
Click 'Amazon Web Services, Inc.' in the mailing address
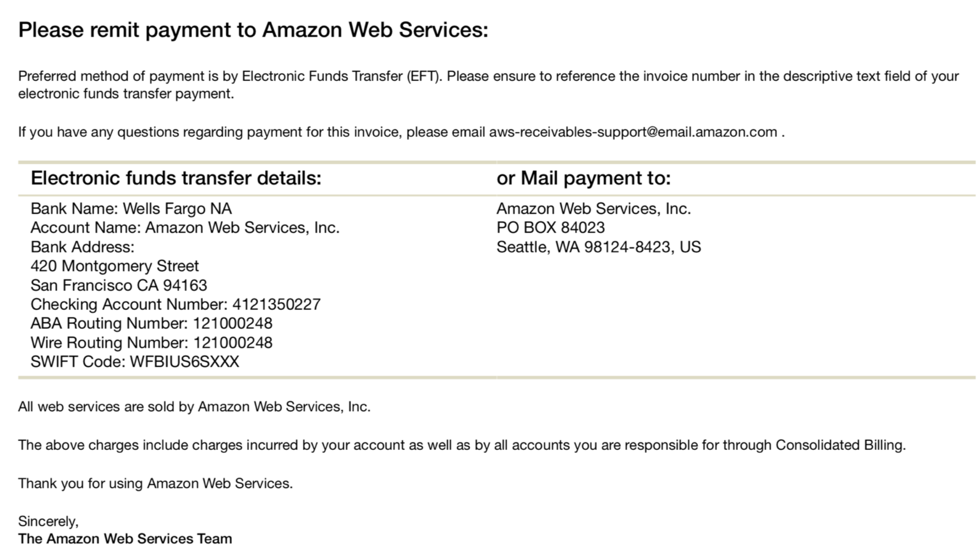pyautogui.click(x=593, y=209)
